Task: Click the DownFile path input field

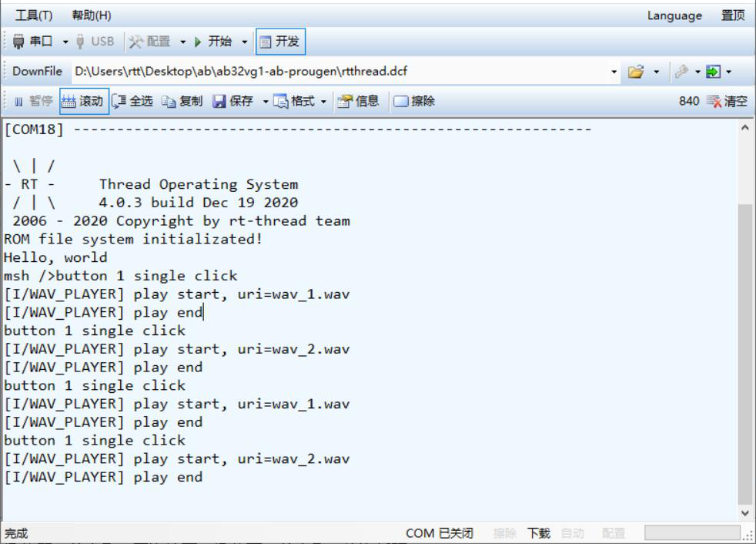Action: (x=340, y=72)
